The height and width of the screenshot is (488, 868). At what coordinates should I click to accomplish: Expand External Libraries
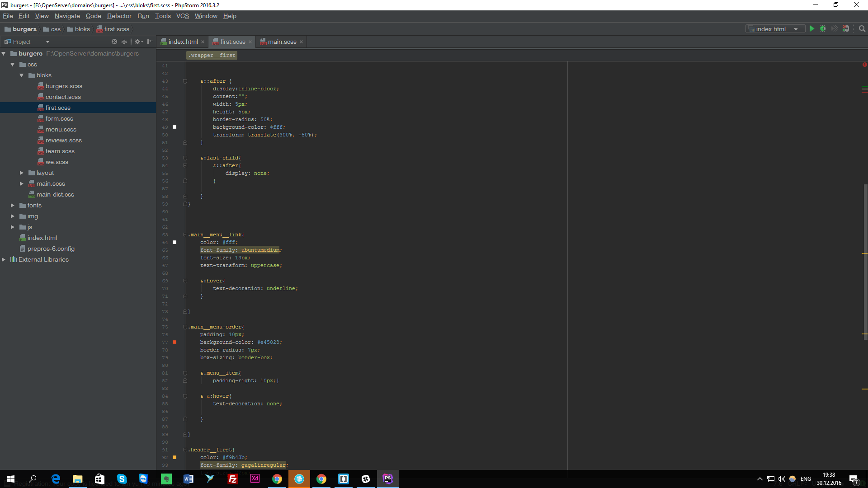4,259
